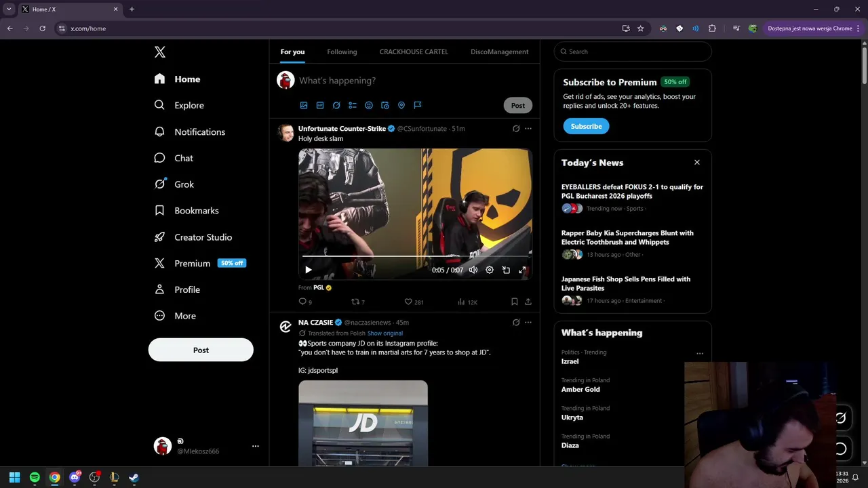The image size is (868, 488).
Task: Open more options on NA CZASIE post
Action: (528, 323)
